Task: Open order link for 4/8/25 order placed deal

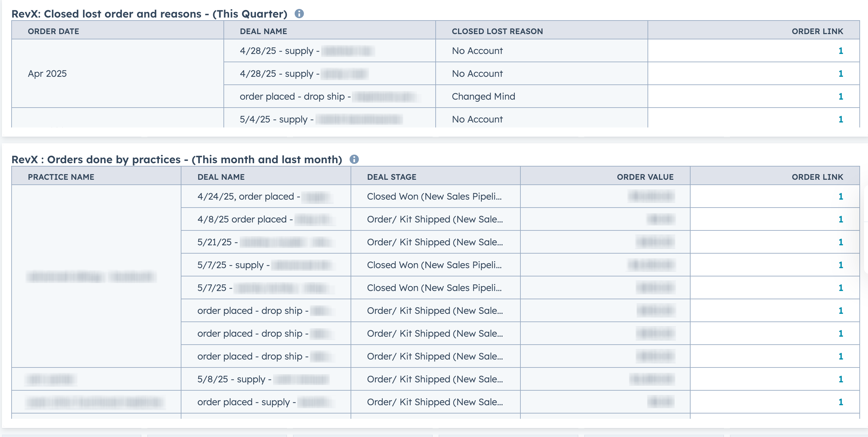Action: coord(841,219)
